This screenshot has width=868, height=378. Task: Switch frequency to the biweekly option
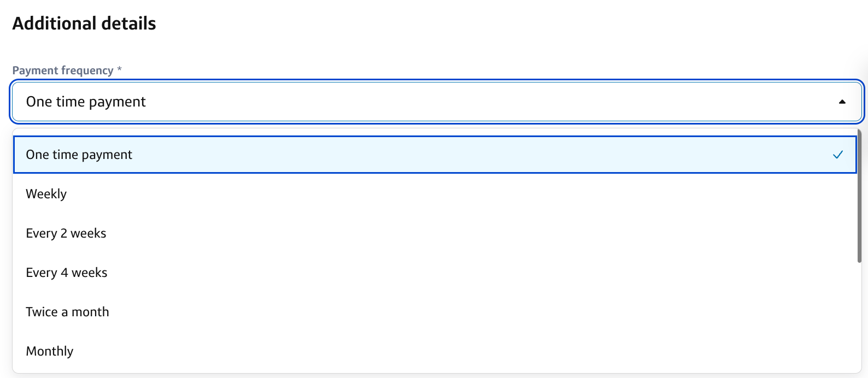66,234
